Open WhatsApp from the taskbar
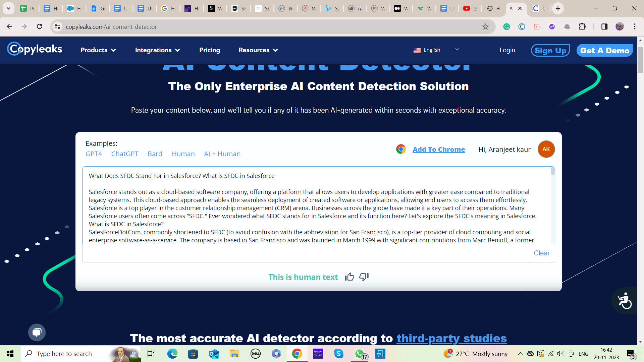Image resolution: width=644 pixels, height=362 pixels. [360, 354]
